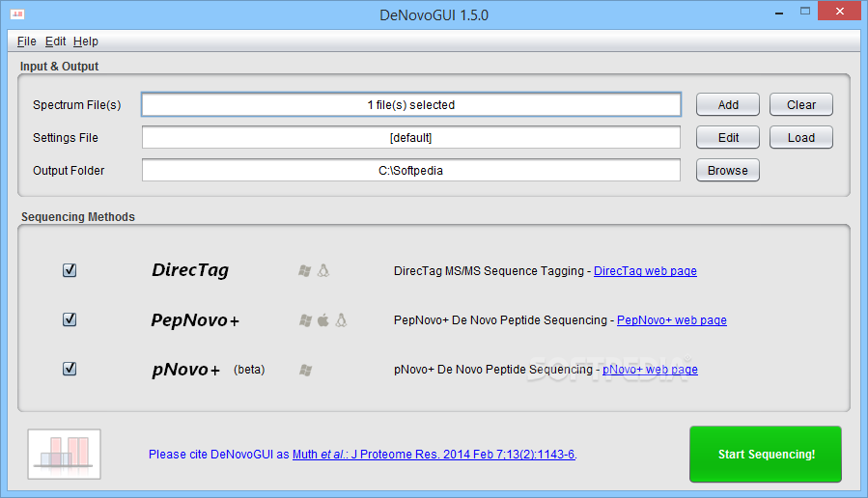Click Start Sequencing! button
The height and width of the screenshot is (498, 868).
pyautogui.click(x=766, y=455)
